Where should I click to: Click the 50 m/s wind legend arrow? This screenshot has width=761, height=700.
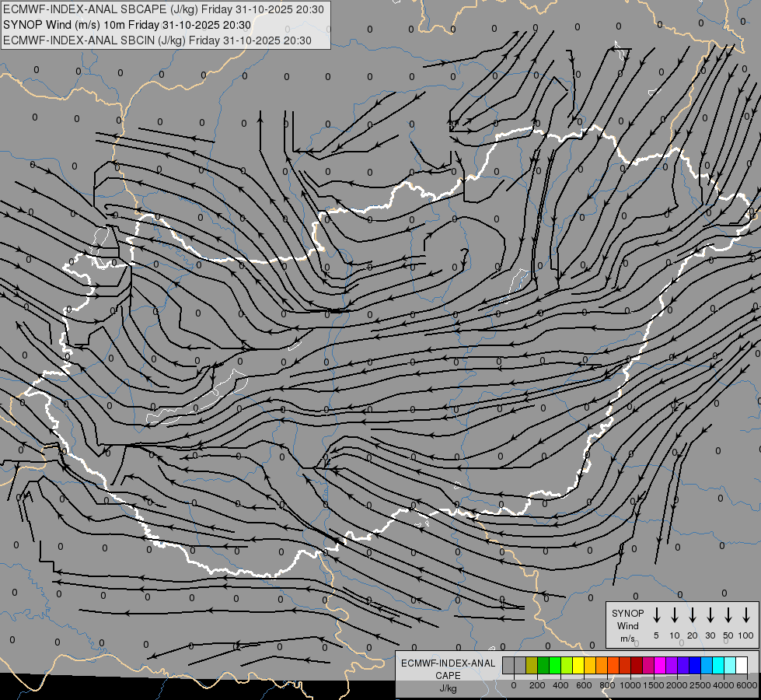(x=728, y=615)
